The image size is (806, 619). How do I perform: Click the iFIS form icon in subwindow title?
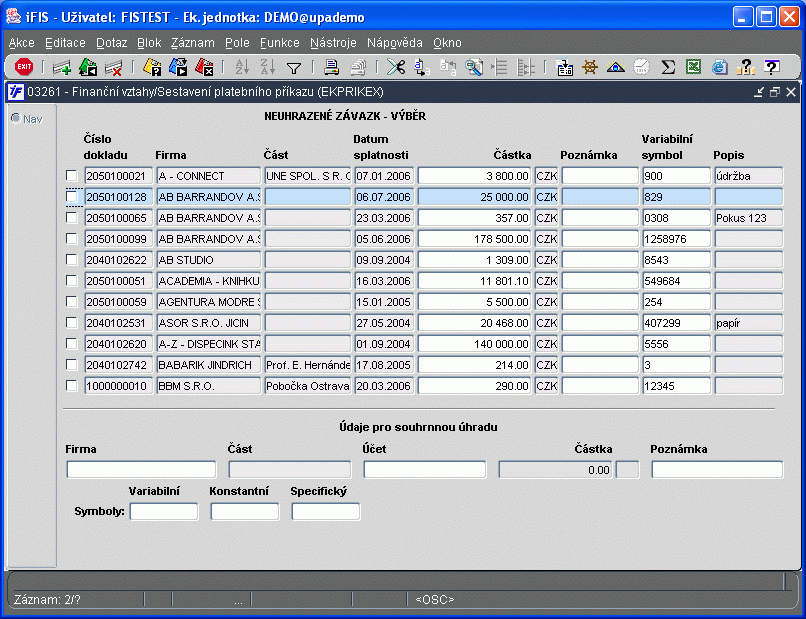[x=16, y=92]
